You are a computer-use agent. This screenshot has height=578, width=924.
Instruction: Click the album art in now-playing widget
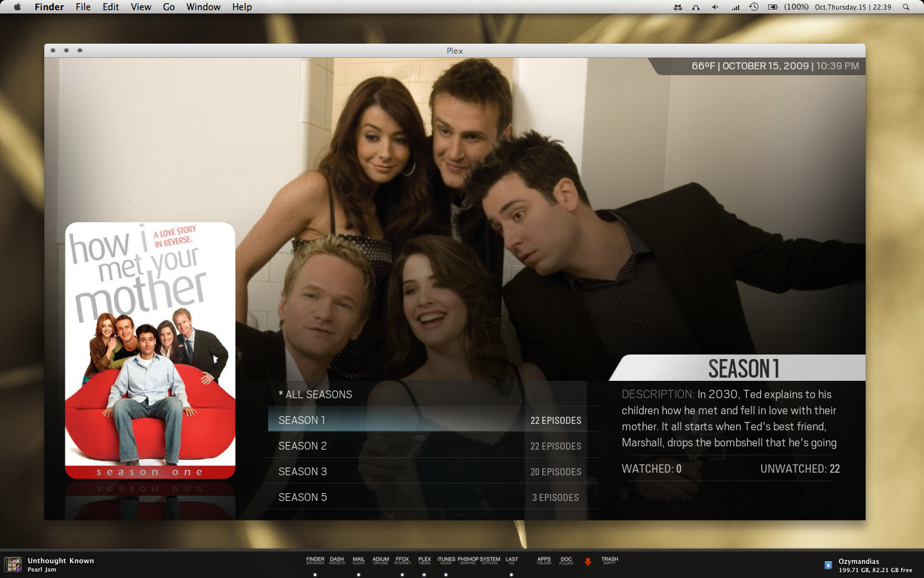click(13, 565)
